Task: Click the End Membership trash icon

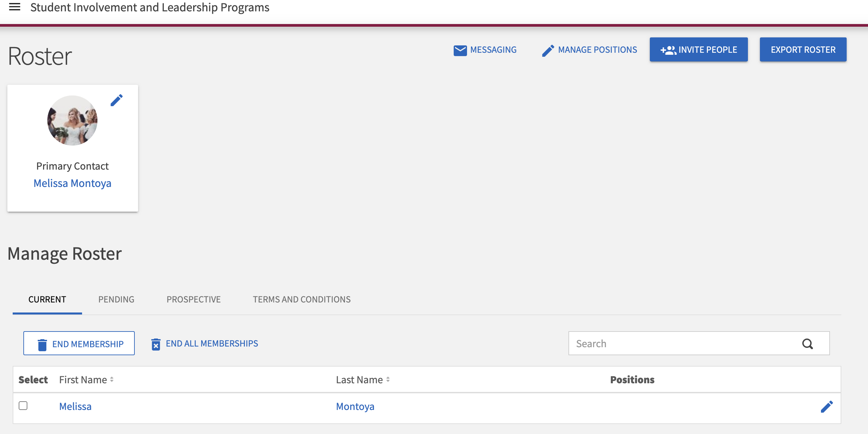Action: [x=42, y=344]
